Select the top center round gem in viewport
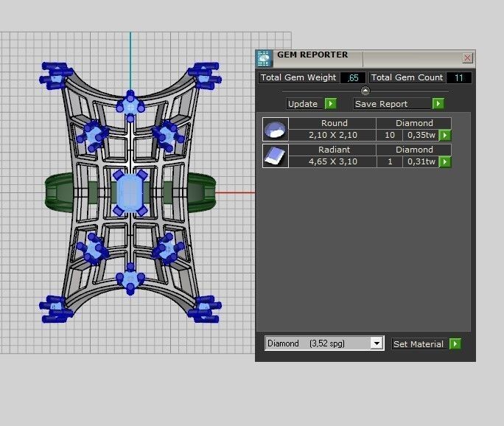The height and width of the screenshot is (426, 504). 130,106
